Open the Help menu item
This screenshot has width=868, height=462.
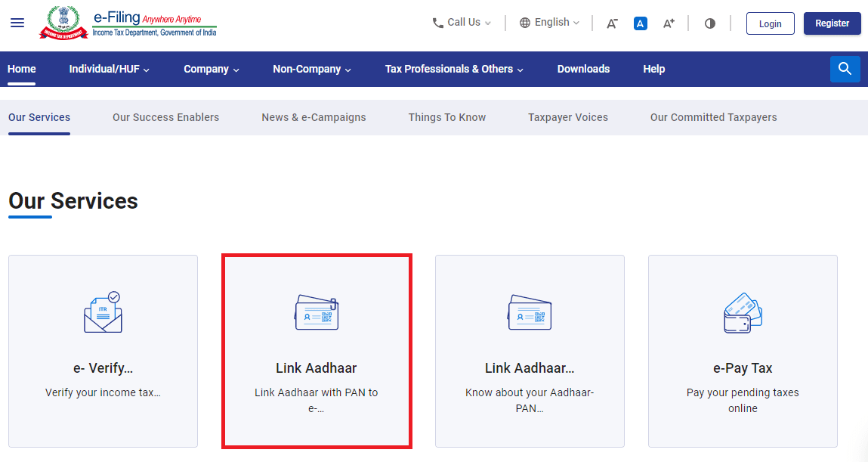653,70
